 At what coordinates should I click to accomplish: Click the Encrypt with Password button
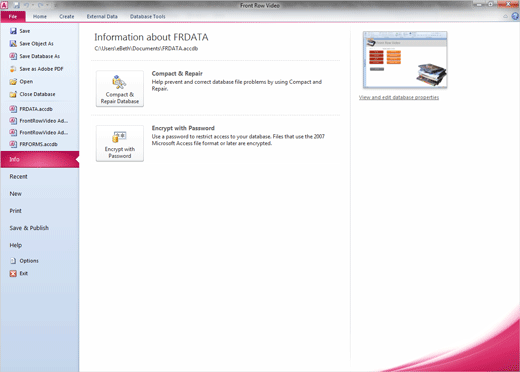[x=120, y=143]
